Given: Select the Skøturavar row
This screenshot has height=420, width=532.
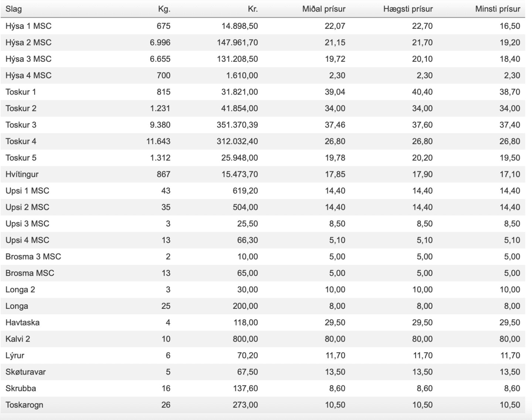Looking at the screenshot, I should tap(263, 372).
